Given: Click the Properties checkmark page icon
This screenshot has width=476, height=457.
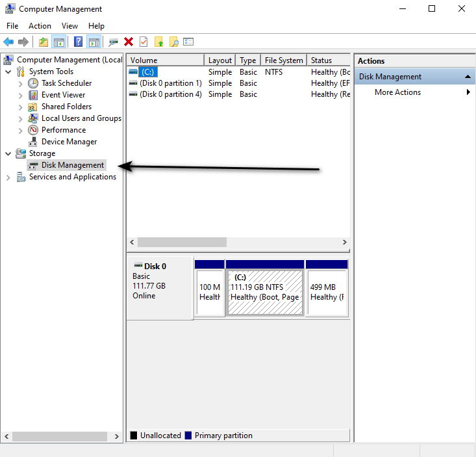Looking at the screenshot, I should click(144, 42).
